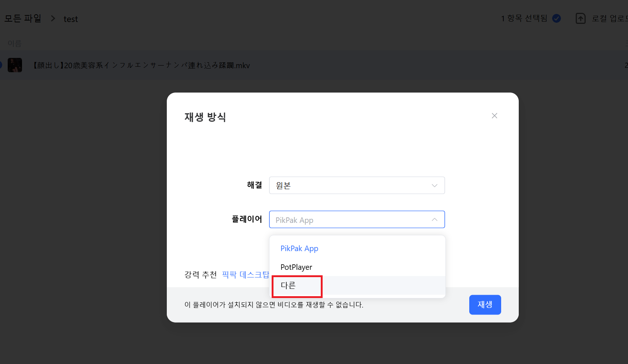Open the test folder breadcrumb
Screen dimensions: 628x364
pyautogui.click(x=71, y=19)
